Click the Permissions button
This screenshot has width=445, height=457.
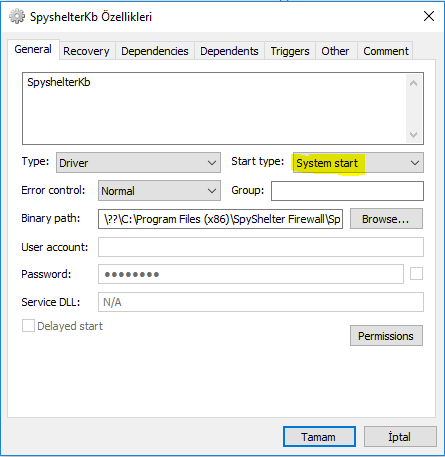coord(386,336)
